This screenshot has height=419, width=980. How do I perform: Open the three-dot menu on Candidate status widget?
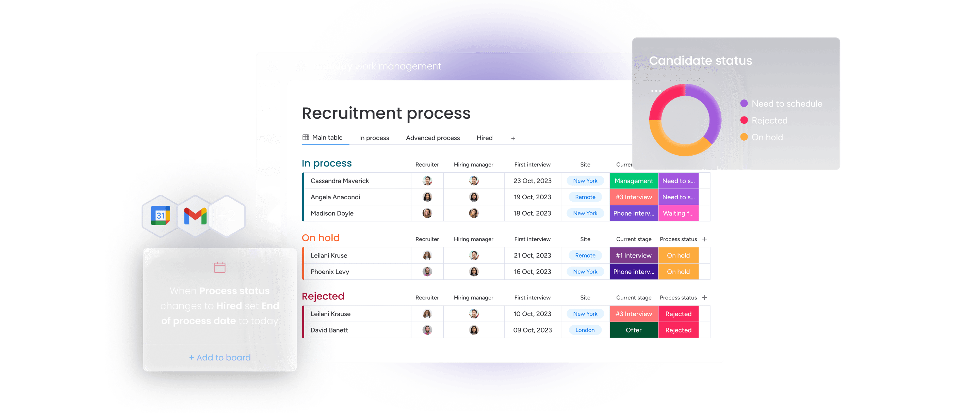[x=656, y=91]
